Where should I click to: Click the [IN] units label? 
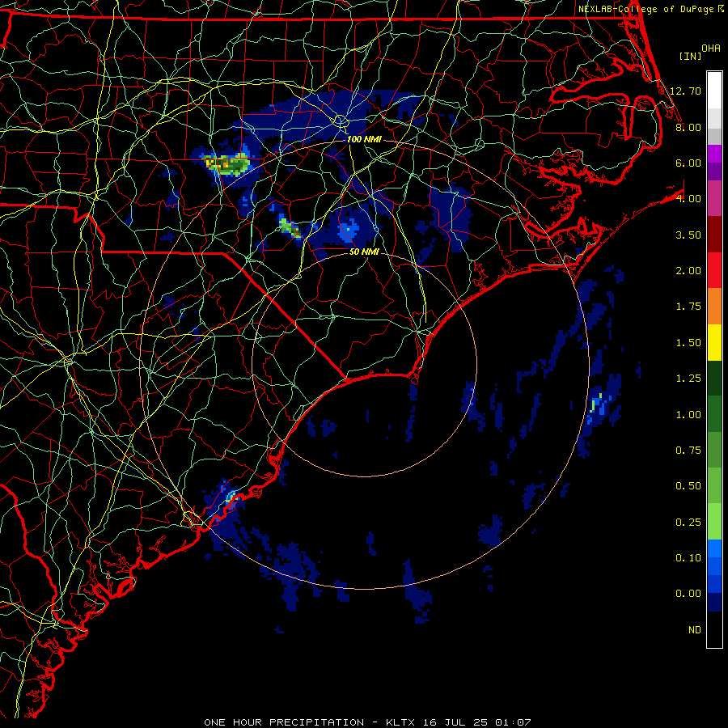point(690,56)
